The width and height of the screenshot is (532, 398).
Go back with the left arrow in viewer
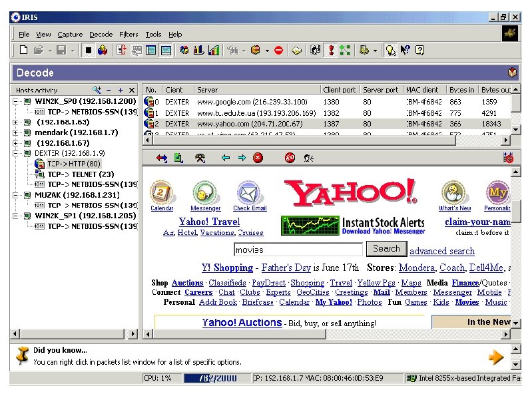(226, 158)
